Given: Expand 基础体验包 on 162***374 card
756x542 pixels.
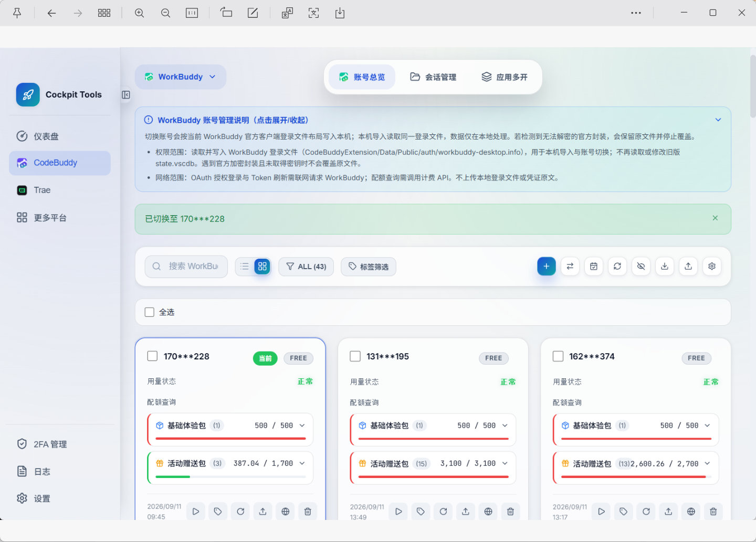Looking at the screenshot, I should pos(708,426).
